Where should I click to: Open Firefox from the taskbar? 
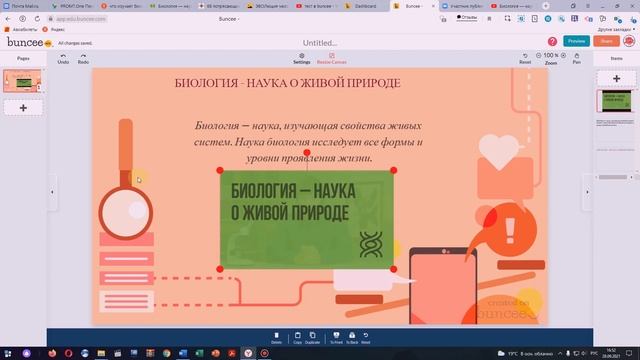52,353
